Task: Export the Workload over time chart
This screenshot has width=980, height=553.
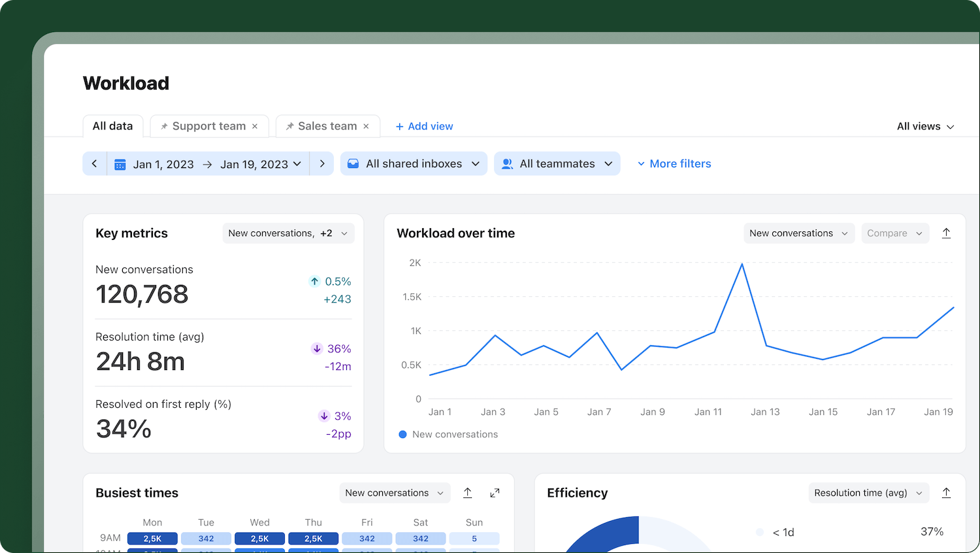Action: point(946,233)
